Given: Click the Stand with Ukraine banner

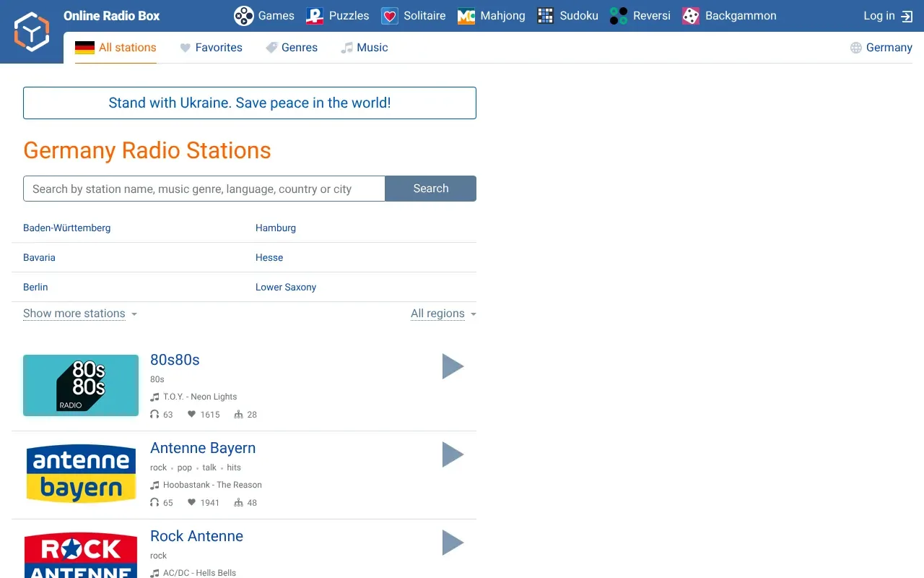Looking at the screenshot, I should pyautogui.click(x=250, y=103).
